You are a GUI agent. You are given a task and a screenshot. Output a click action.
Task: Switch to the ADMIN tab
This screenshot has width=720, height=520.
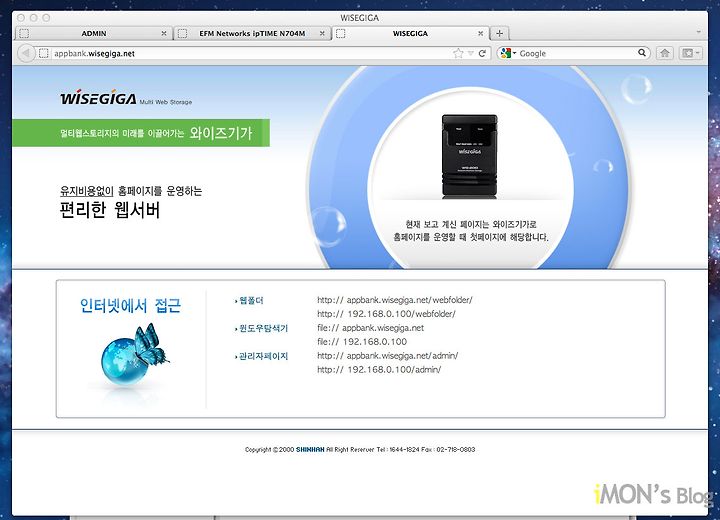[x=94, y=34]
